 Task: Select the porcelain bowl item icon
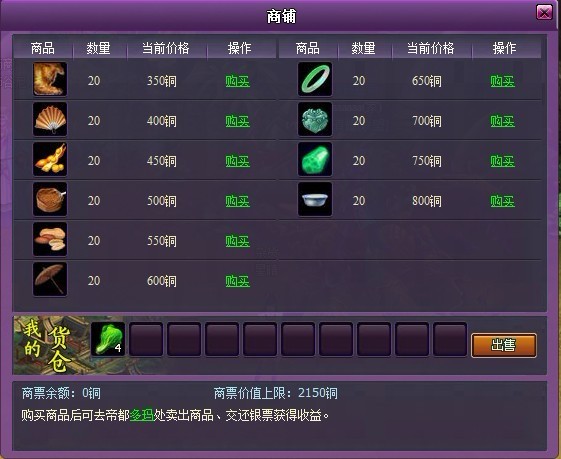click(315, 199)
